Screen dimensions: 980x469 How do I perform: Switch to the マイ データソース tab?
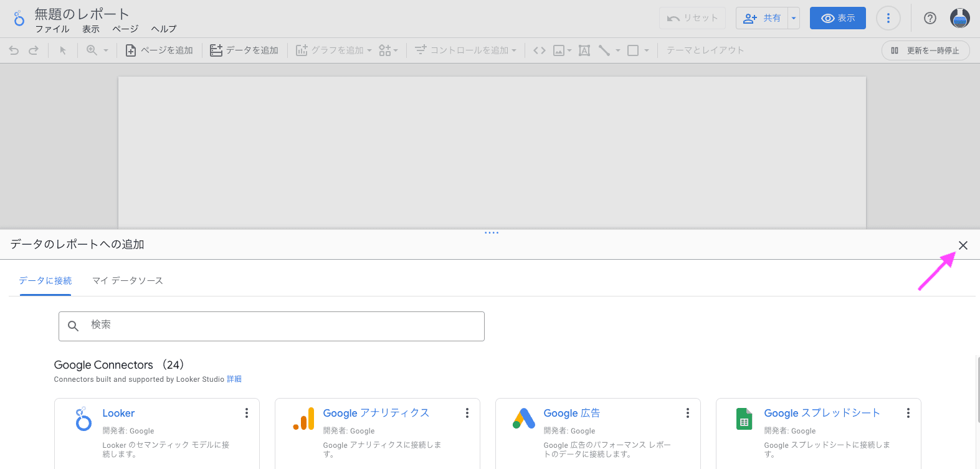coord(128,281)
